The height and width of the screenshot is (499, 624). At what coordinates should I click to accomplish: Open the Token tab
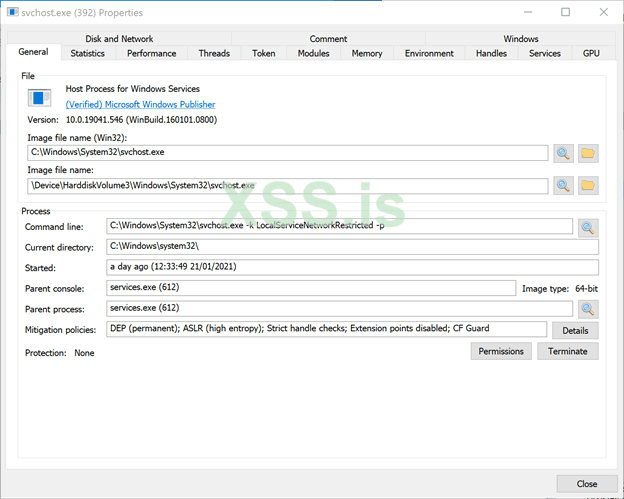click(x=263, y=53)
